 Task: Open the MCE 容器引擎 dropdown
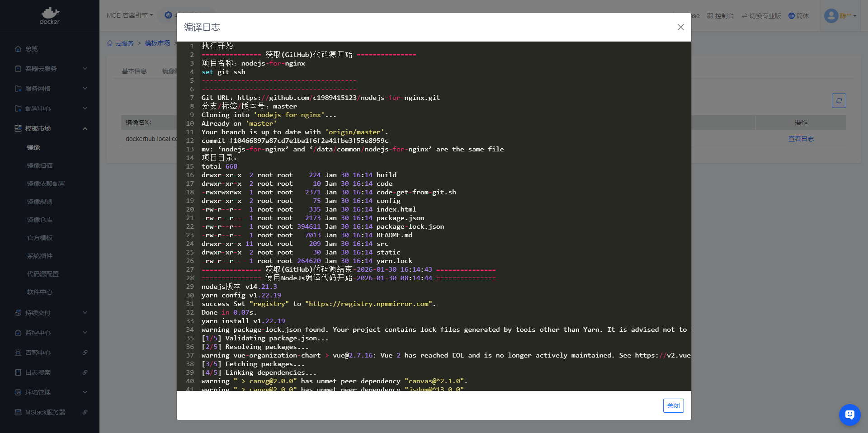pyautogui.click(x=130, y=15)
